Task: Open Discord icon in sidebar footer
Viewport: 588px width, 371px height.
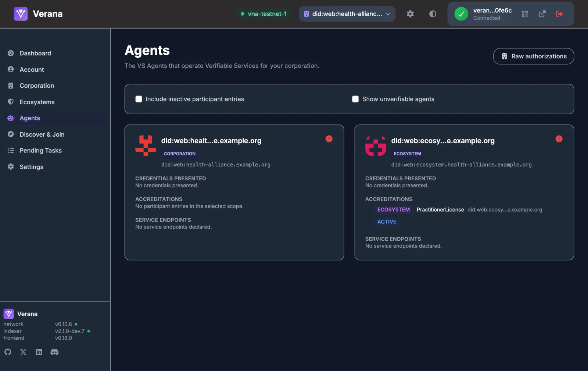Action: pos(54,352)
